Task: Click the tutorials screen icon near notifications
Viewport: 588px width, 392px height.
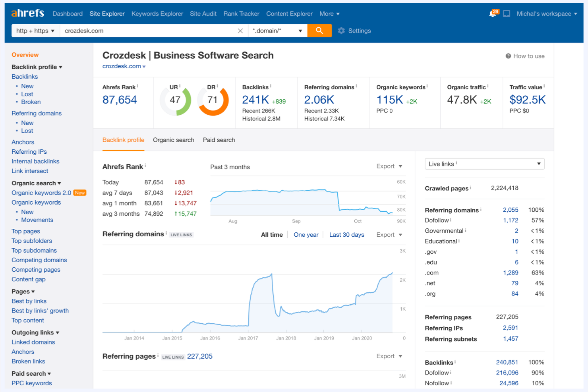Action: 507,13
